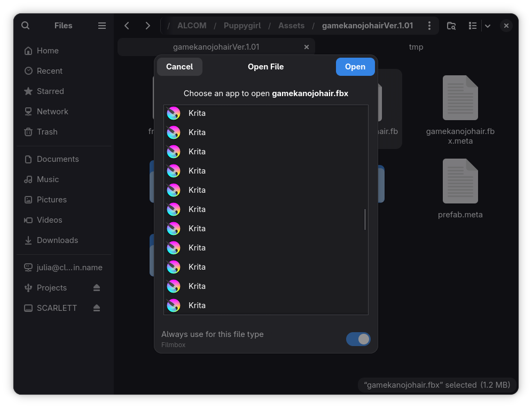Image resolution: width=532 pixels, height=408 pixels.
Task: Select Starred in the sidebar
Action: coord(50,91)
